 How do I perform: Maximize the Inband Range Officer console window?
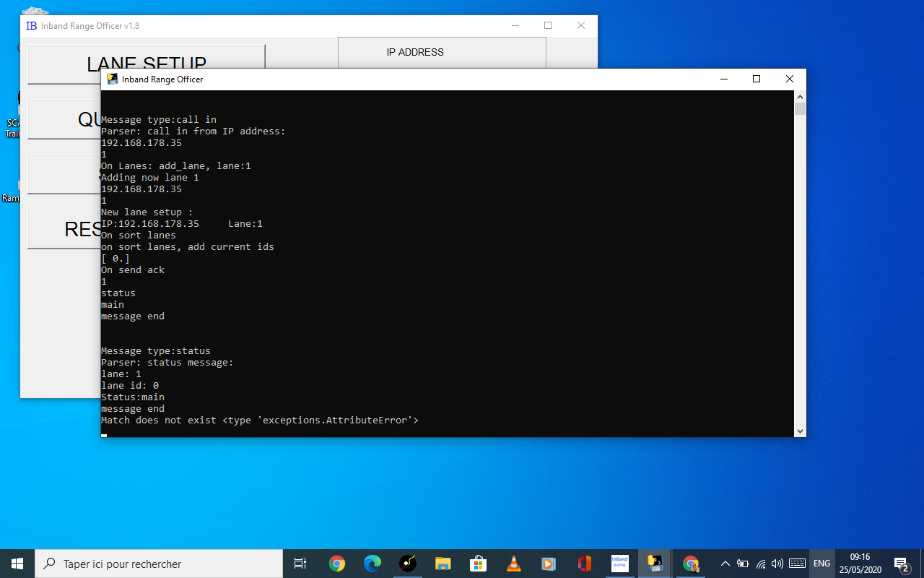point(757,79)
